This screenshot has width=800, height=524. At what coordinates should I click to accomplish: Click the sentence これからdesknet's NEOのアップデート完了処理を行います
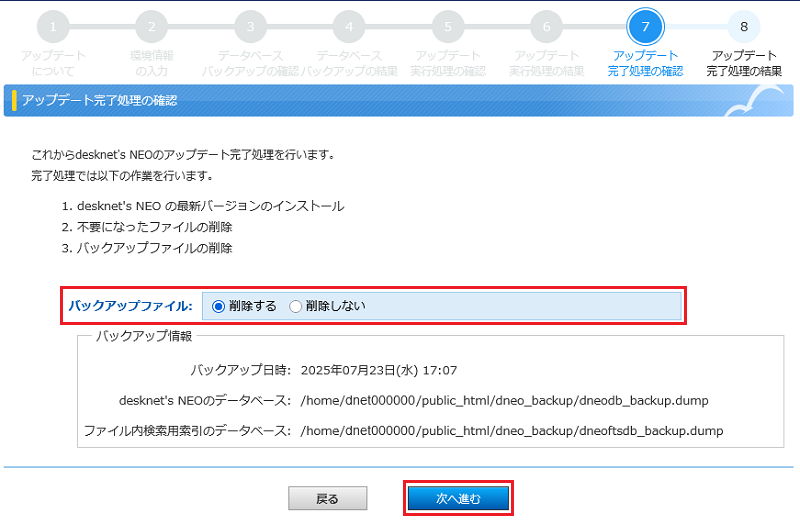tap(183, 155)
